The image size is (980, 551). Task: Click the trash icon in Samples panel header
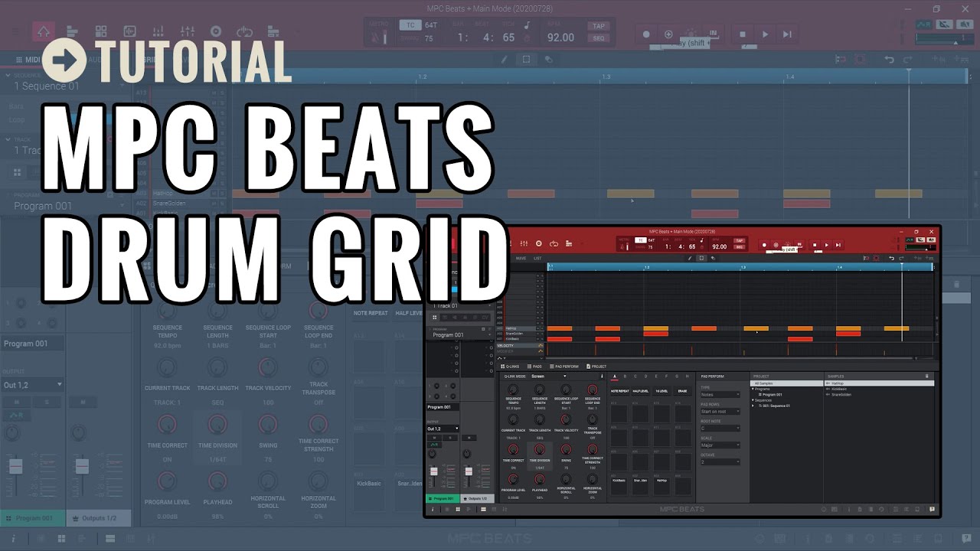coord(927,377)
